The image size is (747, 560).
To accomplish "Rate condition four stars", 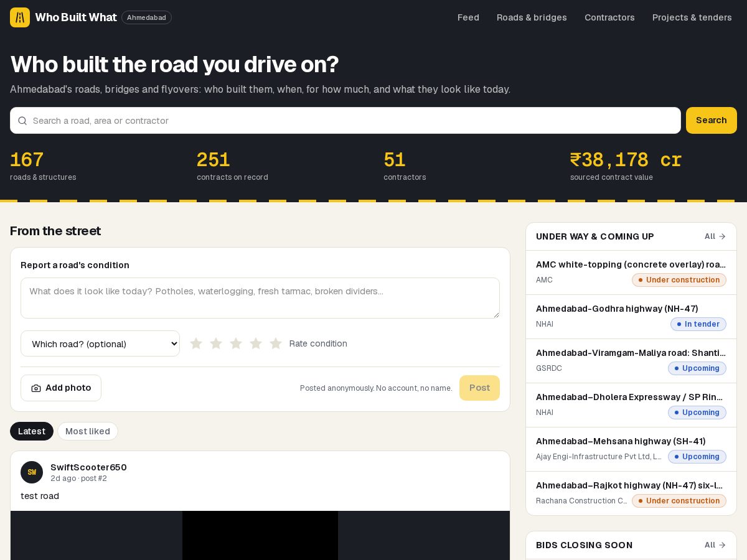I will (256, 343).
